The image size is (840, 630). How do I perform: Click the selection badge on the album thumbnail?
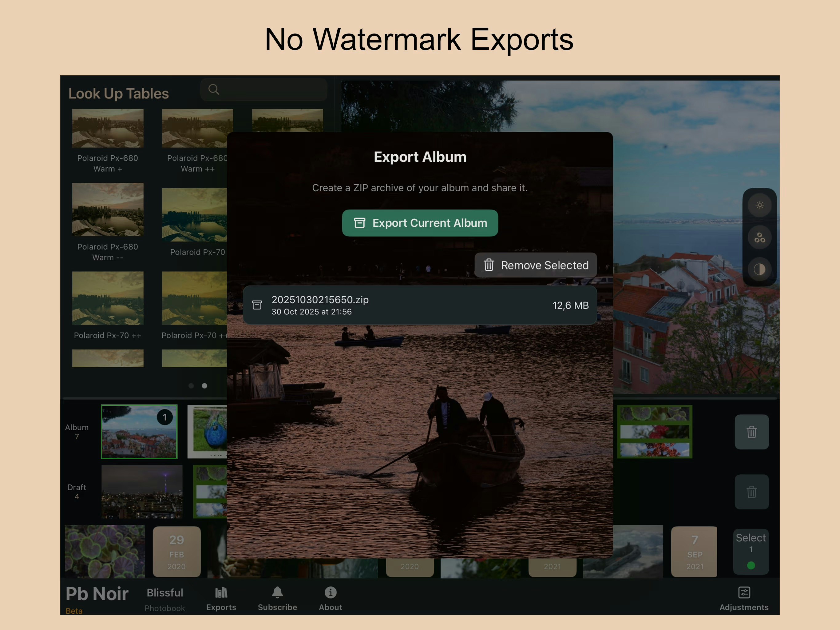(165, 417)
